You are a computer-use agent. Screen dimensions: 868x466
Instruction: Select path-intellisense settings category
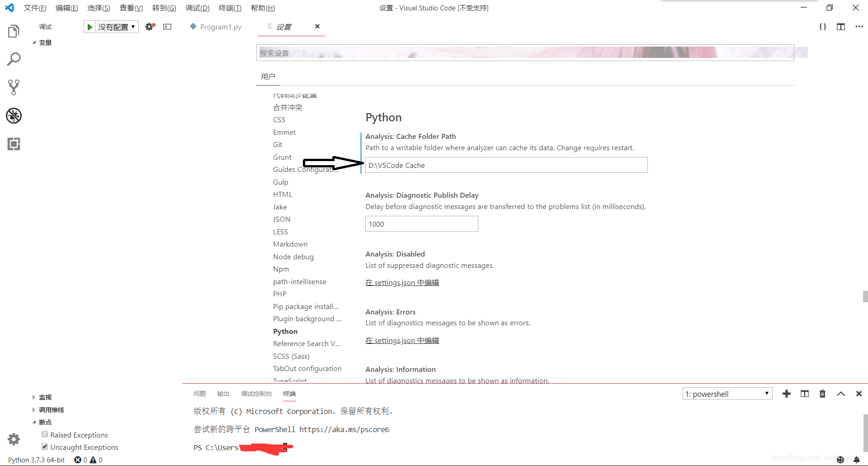(x=299, y=282)
